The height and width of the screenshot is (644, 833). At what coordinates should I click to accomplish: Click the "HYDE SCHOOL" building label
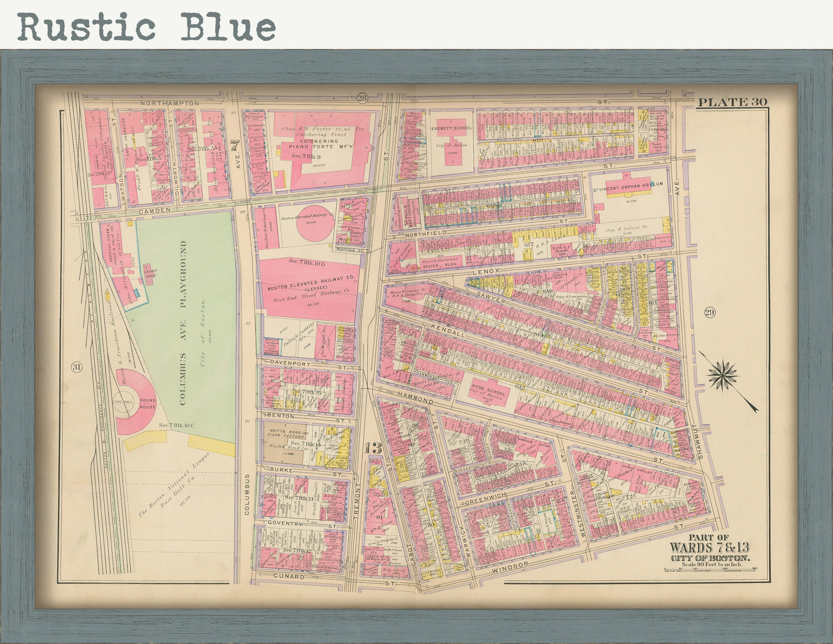point(489,390)
